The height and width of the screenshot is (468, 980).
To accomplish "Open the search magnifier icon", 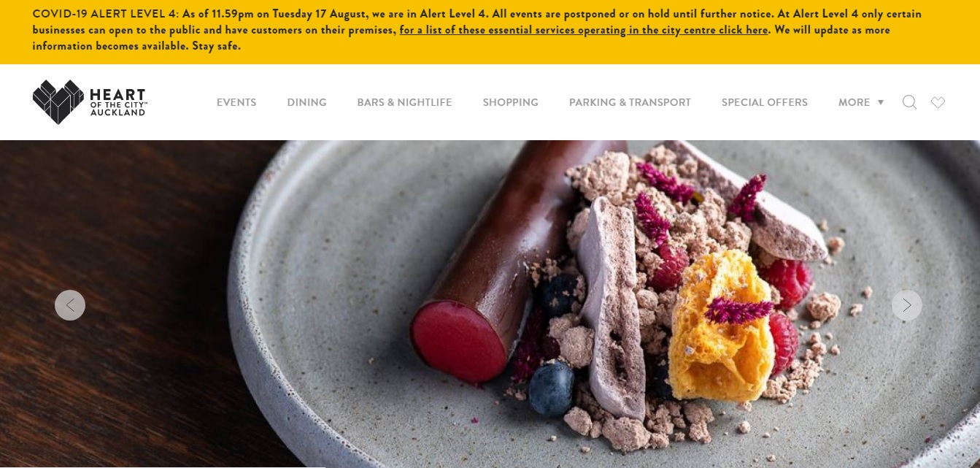I will pos(909,102).
